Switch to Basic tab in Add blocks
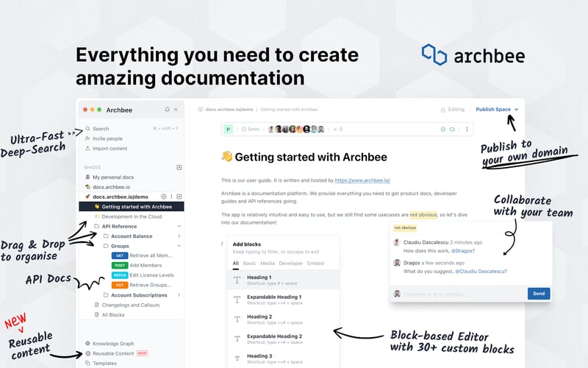Screen dimensions: 588x368 [249, 263]
